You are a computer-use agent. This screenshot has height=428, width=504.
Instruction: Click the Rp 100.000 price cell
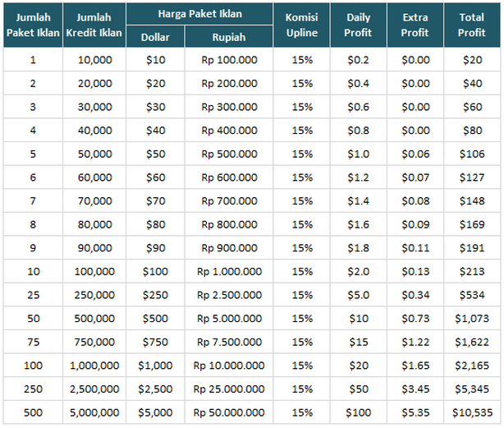pyautogui.click(x=229, y=60)
